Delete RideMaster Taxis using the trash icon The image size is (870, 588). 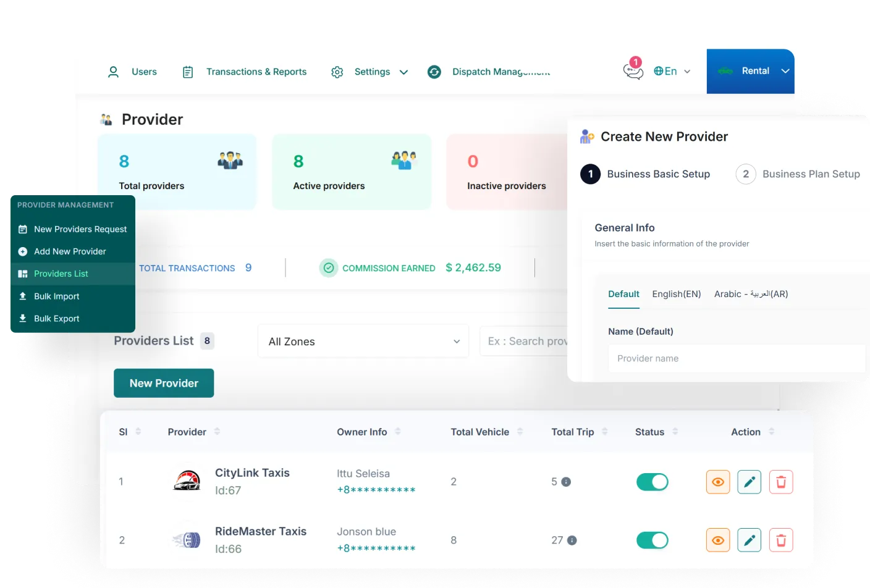pyautogui.click(x=780, y=540)
